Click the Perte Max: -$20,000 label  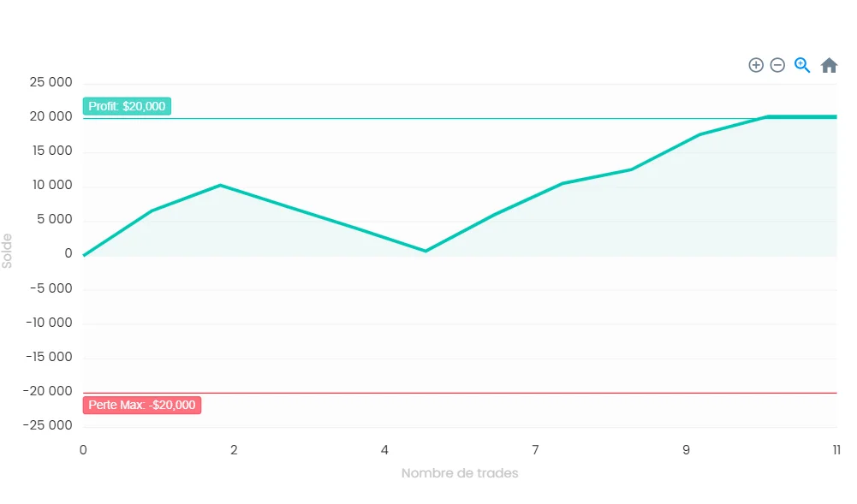tap(142, 405)
